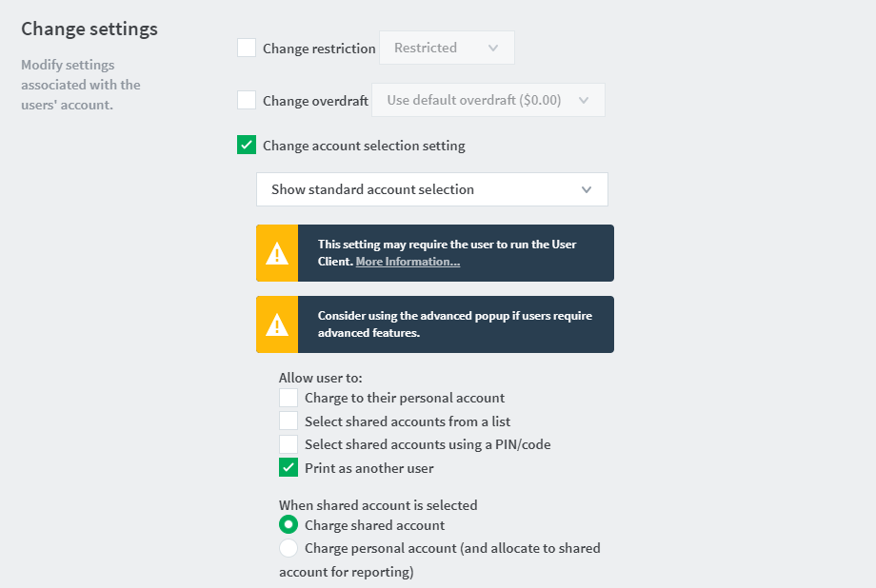Click the chevron on the Restricted dropdown
The width and height of the screenshot is (876, 588).
pos(493,48)
